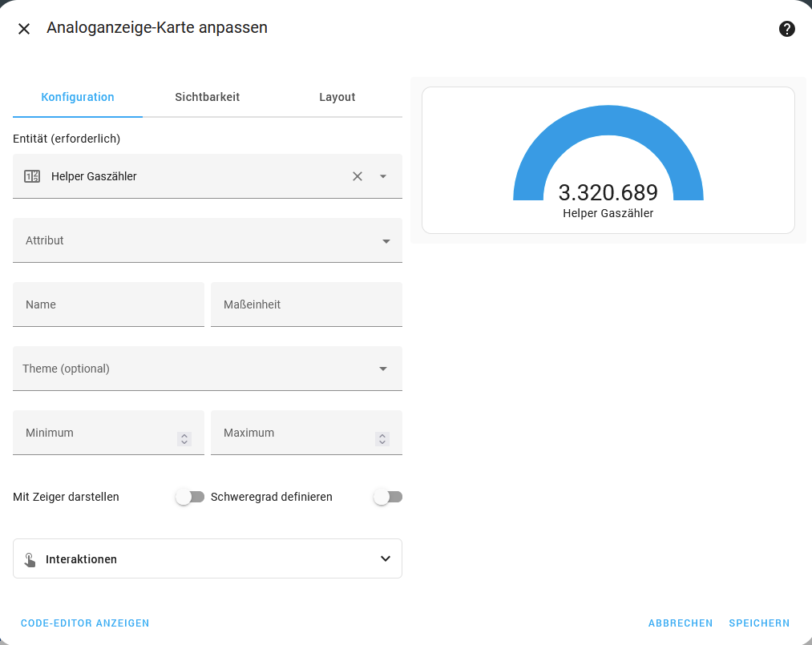
Task: Open the Theme (optional) dropdown
Action: (x=383, y=369)
